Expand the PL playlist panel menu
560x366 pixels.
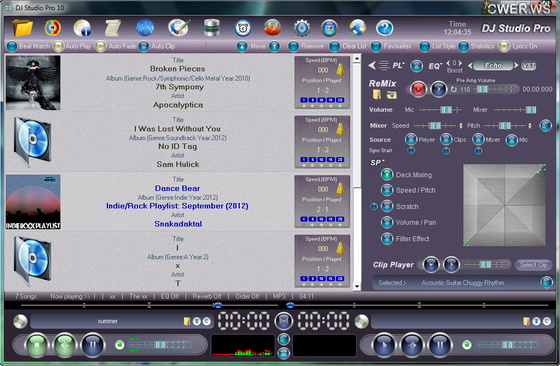pyautogui.click(x=398, y=66)
